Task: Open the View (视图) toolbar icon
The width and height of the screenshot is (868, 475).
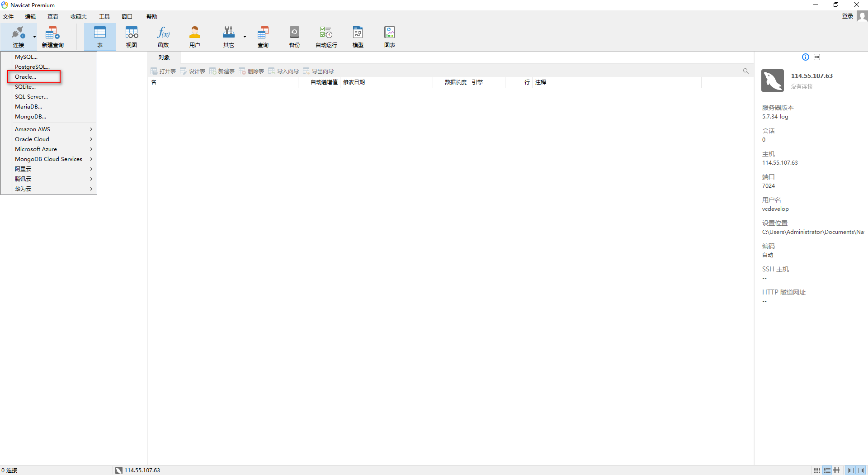Action: point(132,37)
